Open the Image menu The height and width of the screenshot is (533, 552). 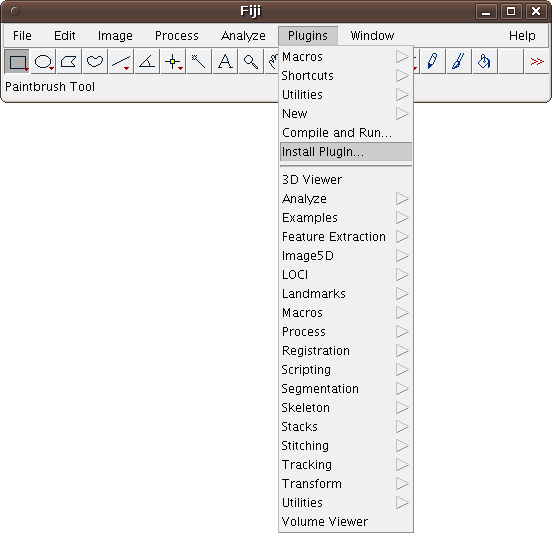click(x=115, y=36)
